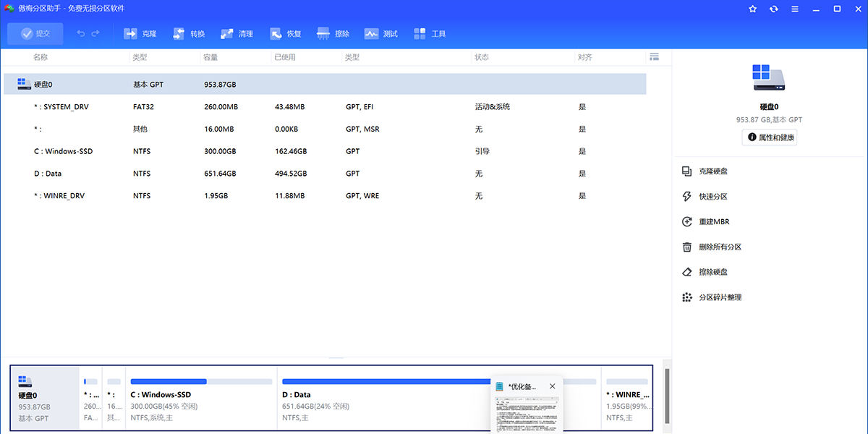Viewport: 868px width, 434px height.
Task: Open the 测试 (Test) tool
Action: tap(381, 34)
